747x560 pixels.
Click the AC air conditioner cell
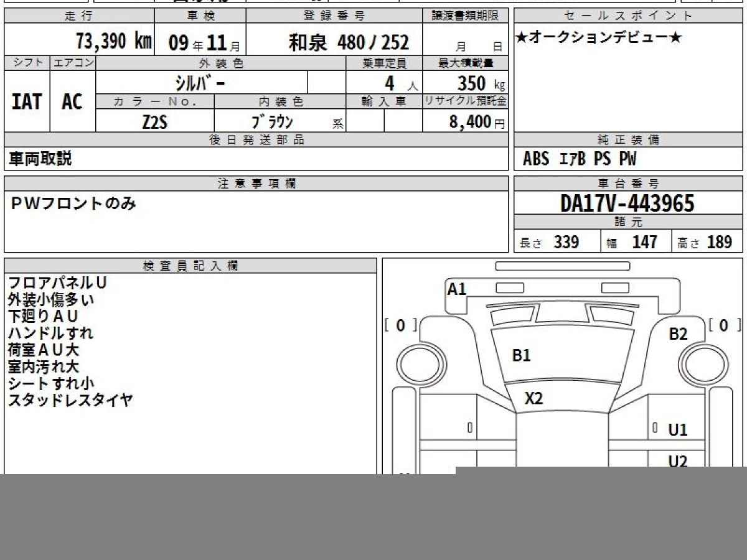click(x=72, y=101)
